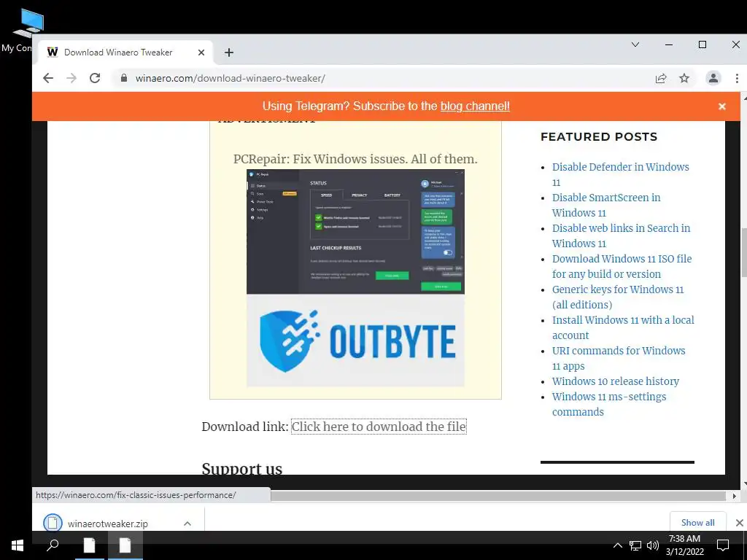This screenshot has height=560, width=747.
Task: Reload the Winaero page
Action: pyautogui.click(x=95, y=78)
